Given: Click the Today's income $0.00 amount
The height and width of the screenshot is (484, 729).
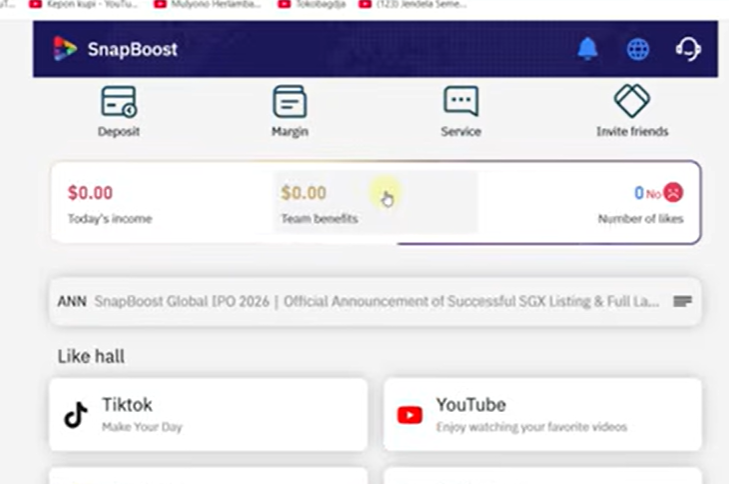Looking at the screenshot, I should pos(90,192).
